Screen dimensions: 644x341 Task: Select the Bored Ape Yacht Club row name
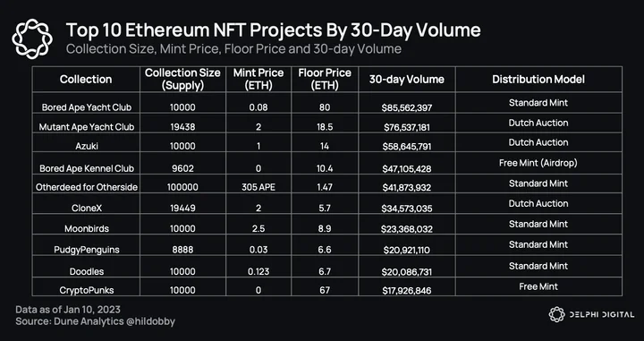pos(87,107)
